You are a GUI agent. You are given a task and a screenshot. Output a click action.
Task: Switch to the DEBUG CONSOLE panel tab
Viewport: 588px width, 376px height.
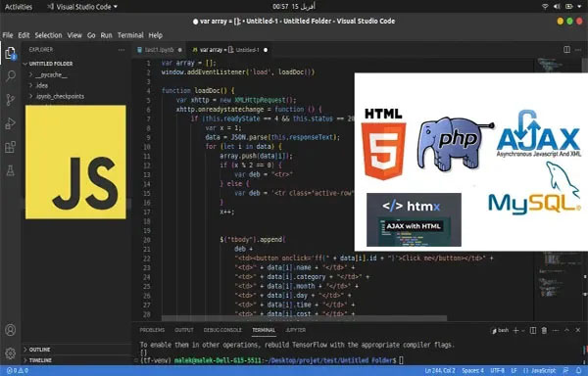(222, 330)
